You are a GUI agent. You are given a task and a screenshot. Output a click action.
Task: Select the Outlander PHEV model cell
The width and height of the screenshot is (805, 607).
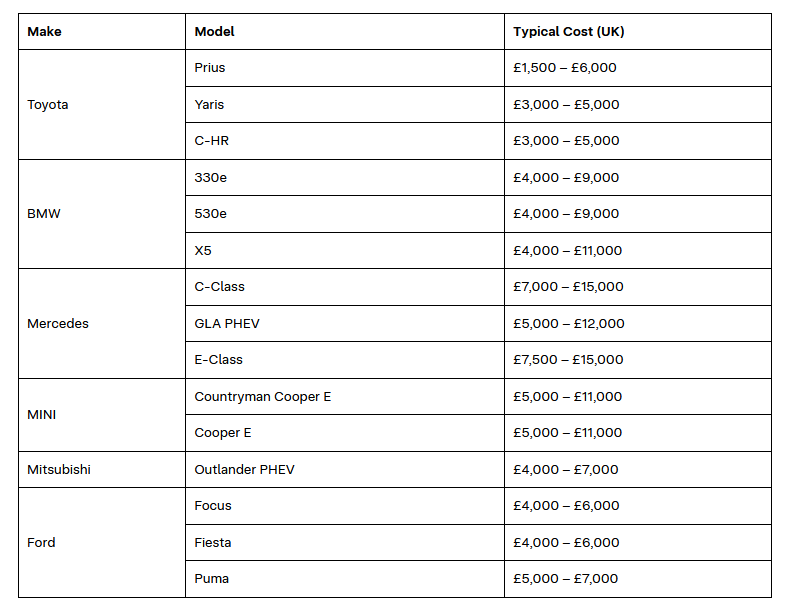click(x=244, y=469)
